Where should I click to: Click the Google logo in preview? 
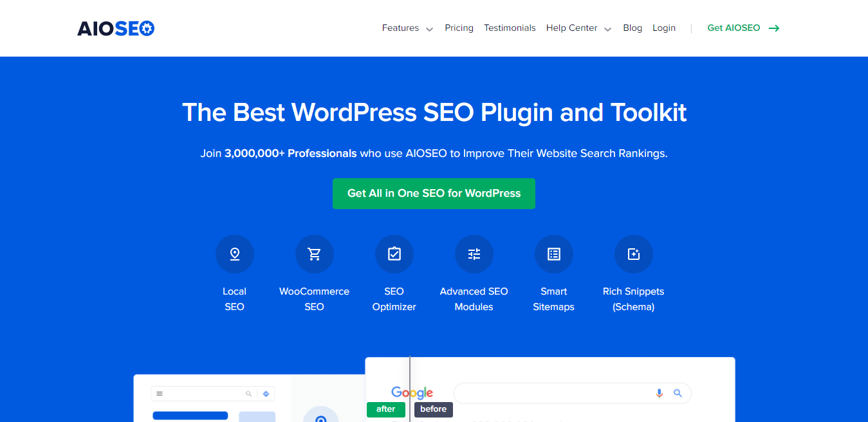pyautogui.click(x=412, y=392)
